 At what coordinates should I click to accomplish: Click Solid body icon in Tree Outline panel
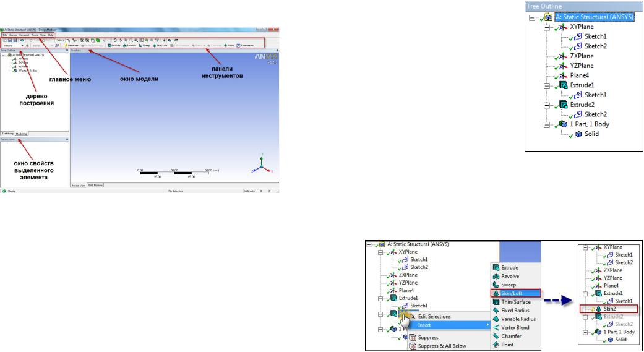point(578,134)
